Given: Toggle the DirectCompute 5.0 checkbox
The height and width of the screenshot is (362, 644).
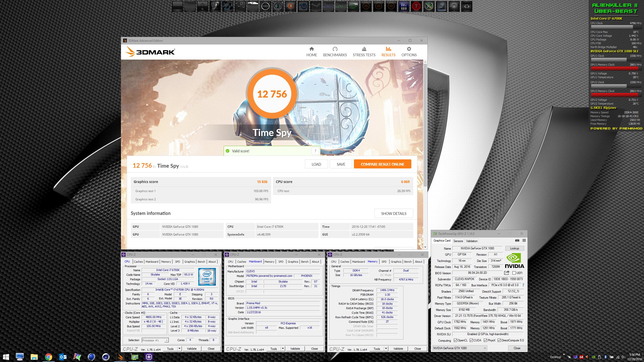Looking at the screenshot, I should (x=499, y=340).
